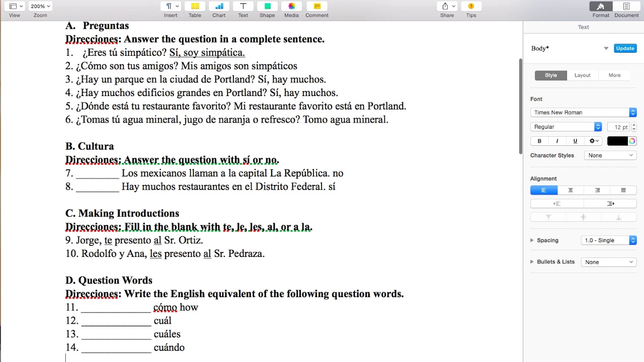Toggle underline formatting
The height and width of the screenshot is (362, 644).
(575, 141)
